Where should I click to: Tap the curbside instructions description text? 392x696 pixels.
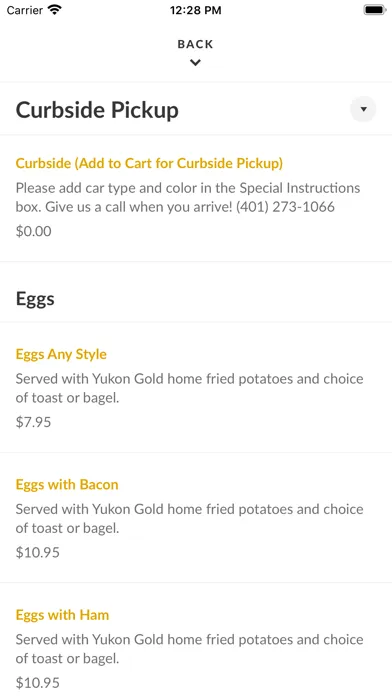pyautogui.click(x=188, y=197)
